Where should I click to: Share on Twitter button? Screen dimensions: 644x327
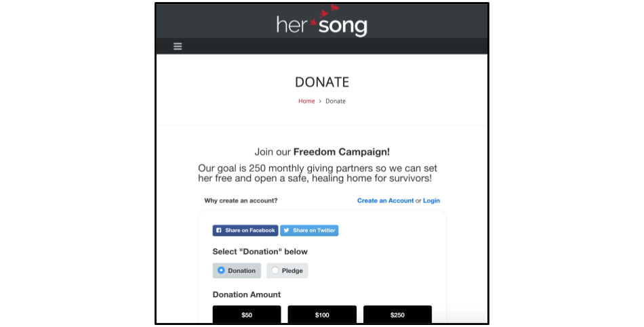309,231
